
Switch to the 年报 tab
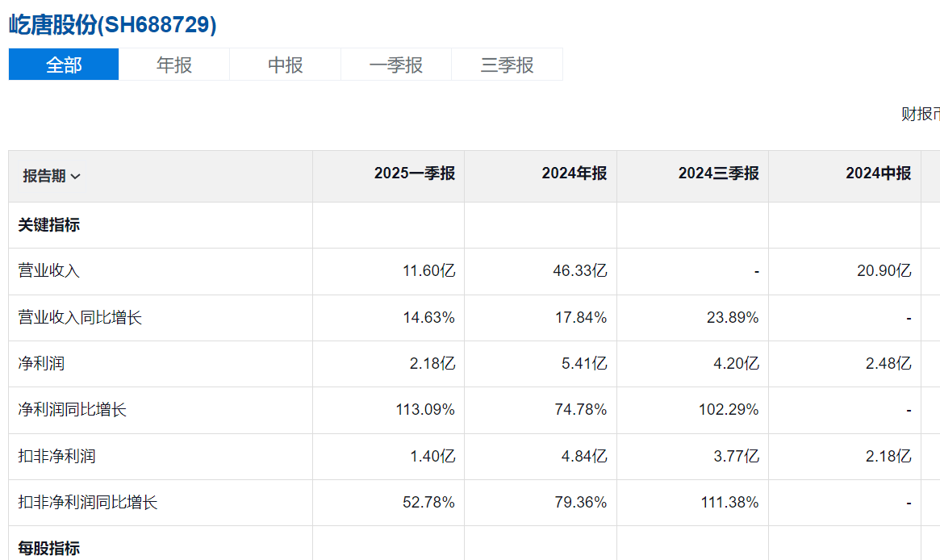point(174,65)
